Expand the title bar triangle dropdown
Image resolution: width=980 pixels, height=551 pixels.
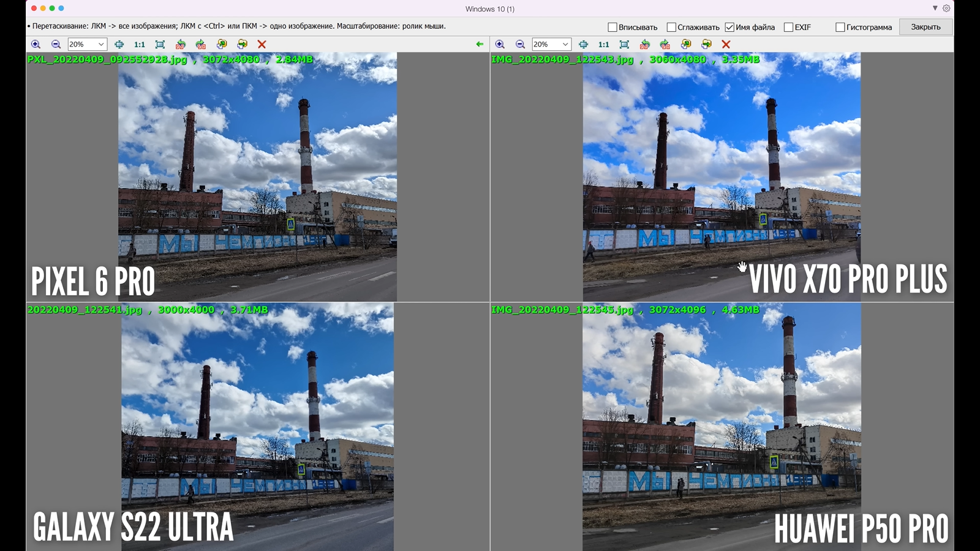(x=935, y=9)
